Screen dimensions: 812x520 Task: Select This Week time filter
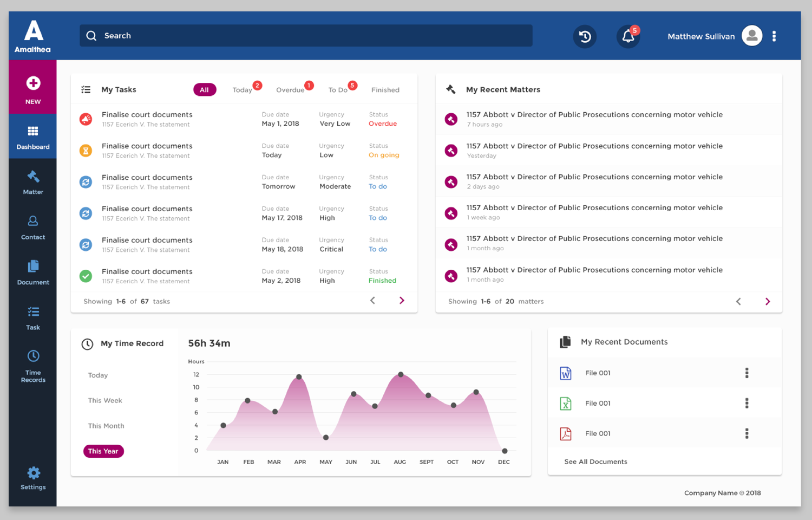105,400
